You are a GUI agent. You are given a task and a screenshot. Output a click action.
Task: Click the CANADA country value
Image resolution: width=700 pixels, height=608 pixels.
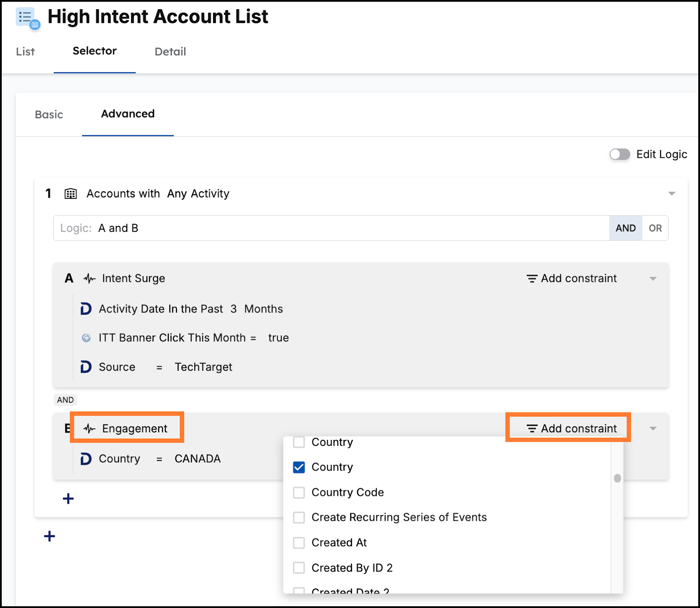pos(198,459)
